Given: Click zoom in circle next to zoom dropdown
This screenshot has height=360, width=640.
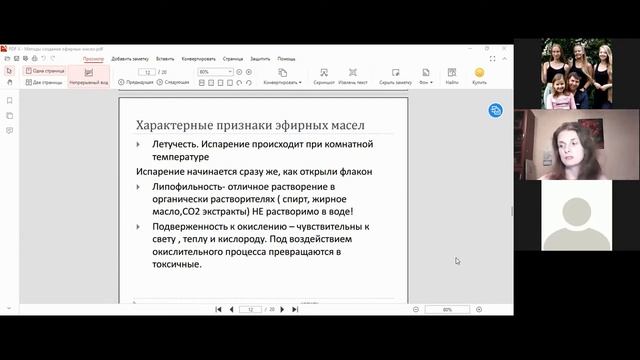Looking at the screenshot, I should (x=249, y=72).
